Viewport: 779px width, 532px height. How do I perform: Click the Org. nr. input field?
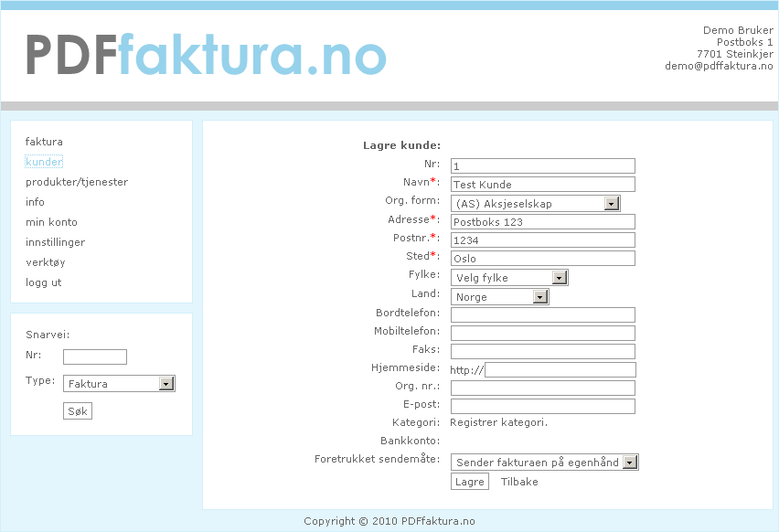coord(543,388)
